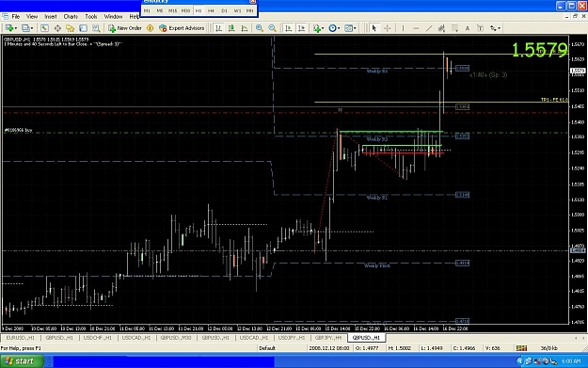
Task: Switch to the GBPJPY.,H4 chart tab
Action: click(x=328, y=338)
